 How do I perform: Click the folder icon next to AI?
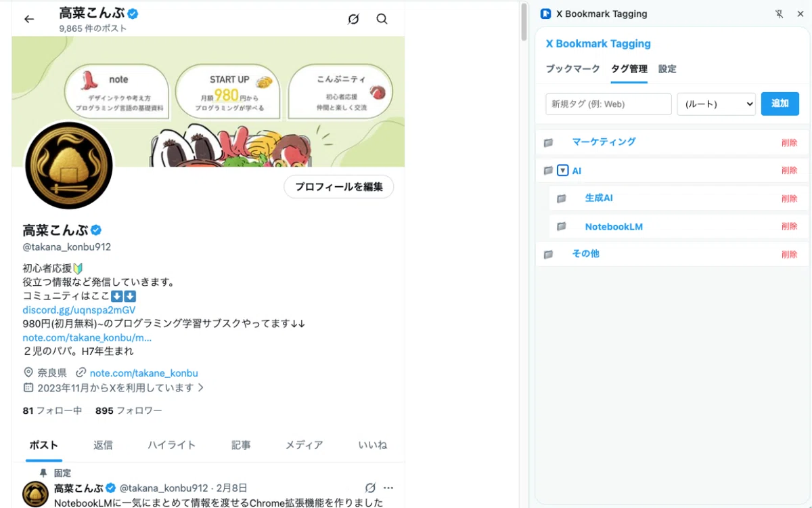click(x=549, y=171)
